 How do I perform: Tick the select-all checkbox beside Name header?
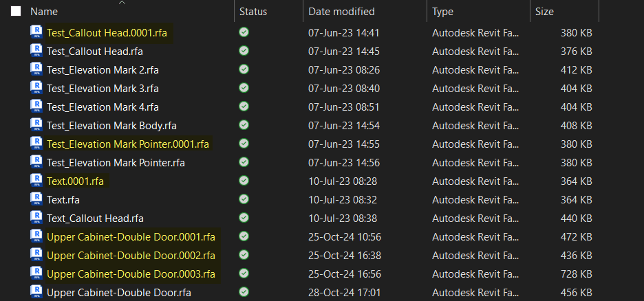[x=16, y=11]
